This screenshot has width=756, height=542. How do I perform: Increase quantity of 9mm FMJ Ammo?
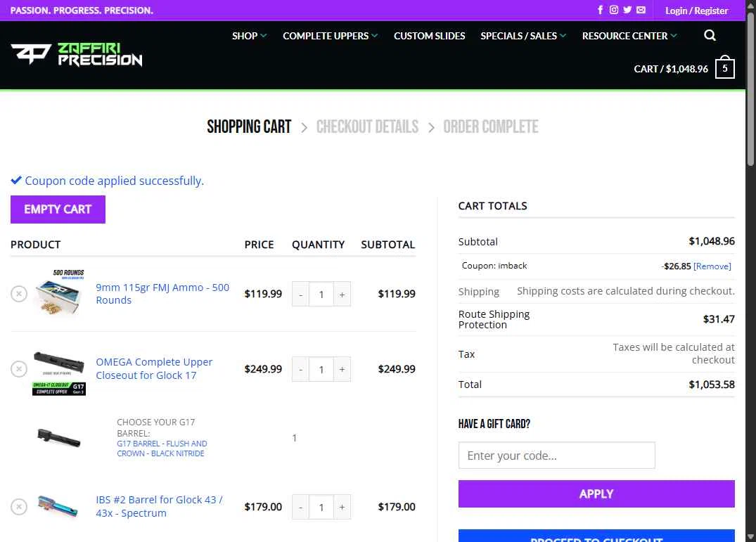point(342,295)
